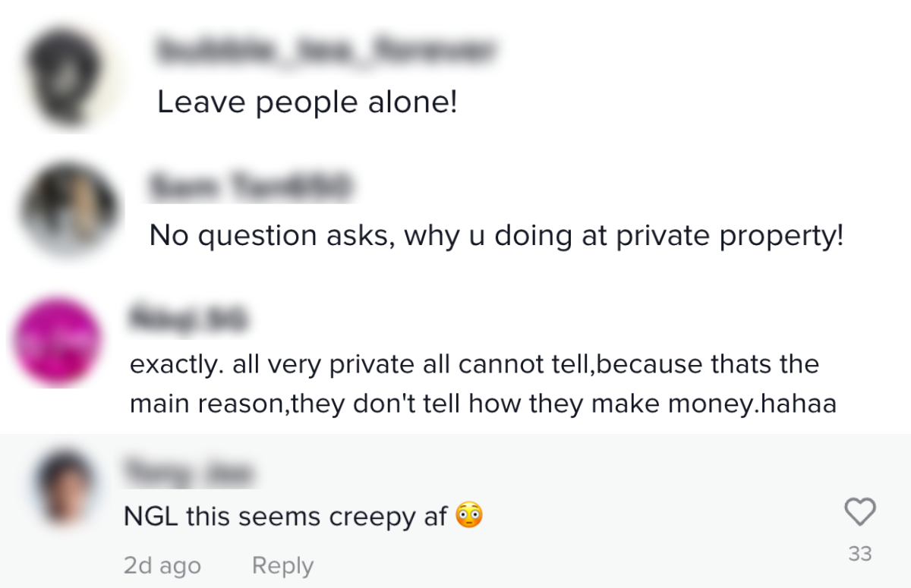The height and width of the screenshot is (588, 911).
Task: Open the blurred username above 'Leave people alone!'
Action: (x=326, y=51)
